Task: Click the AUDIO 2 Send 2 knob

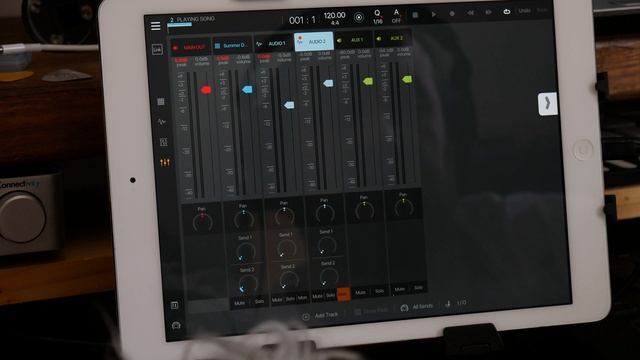Action: tap(329, 277)
